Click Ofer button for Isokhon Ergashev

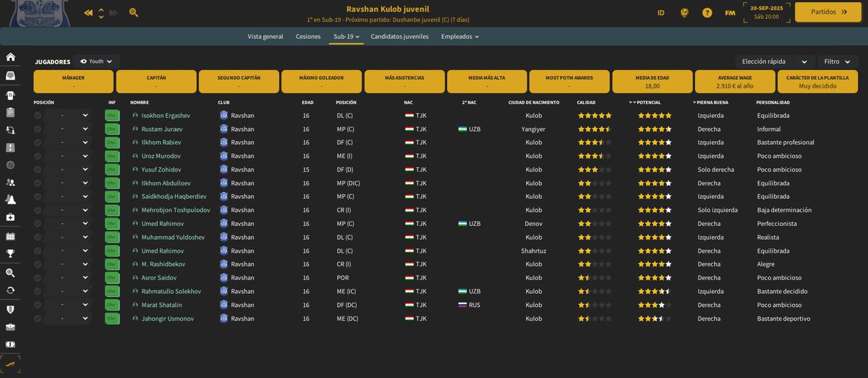click(112, 115)
